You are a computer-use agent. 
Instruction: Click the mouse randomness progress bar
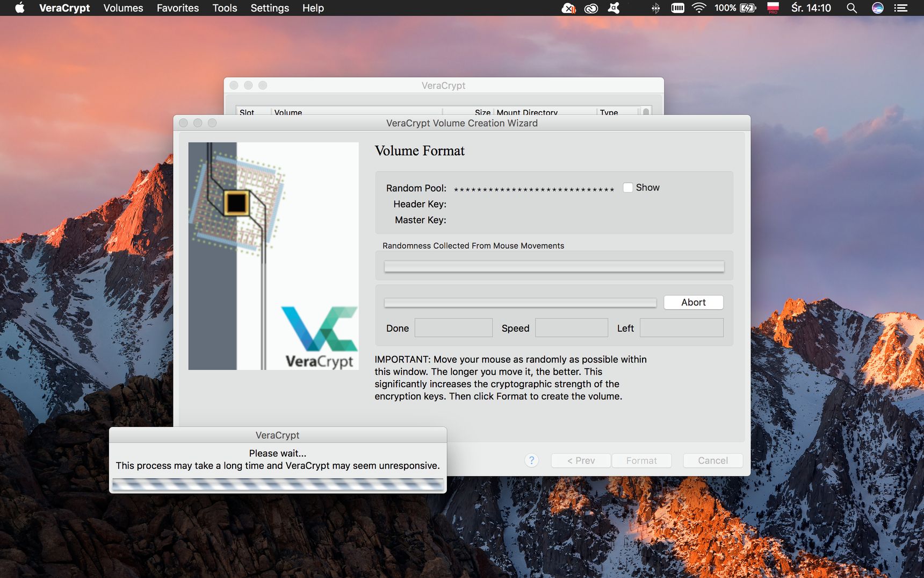pos(554,267)
